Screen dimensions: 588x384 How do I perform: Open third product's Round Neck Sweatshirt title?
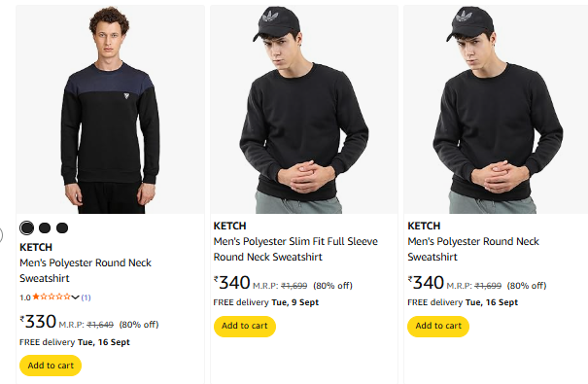[x=473, y=249]
